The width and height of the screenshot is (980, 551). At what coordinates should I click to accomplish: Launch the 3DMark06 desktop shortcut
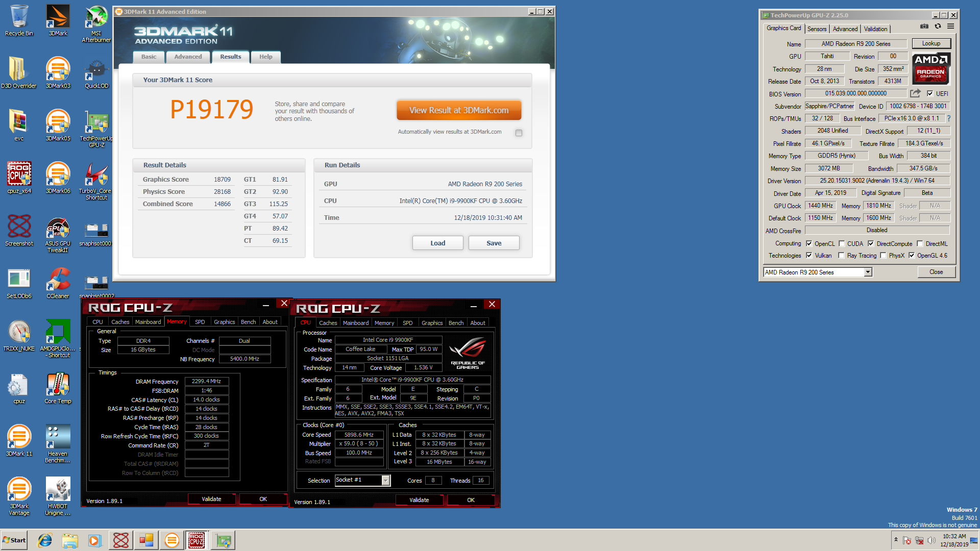tap(58, 178)
